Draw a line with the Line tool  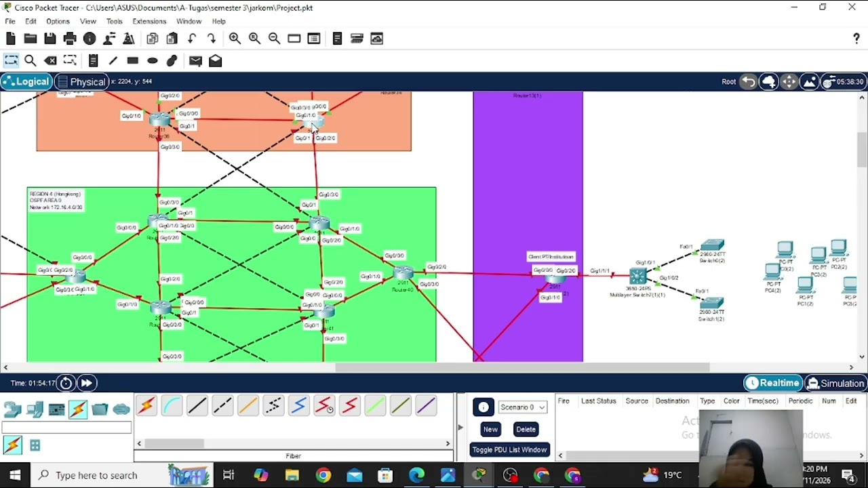pyautogui.click(x=113, y=61)
